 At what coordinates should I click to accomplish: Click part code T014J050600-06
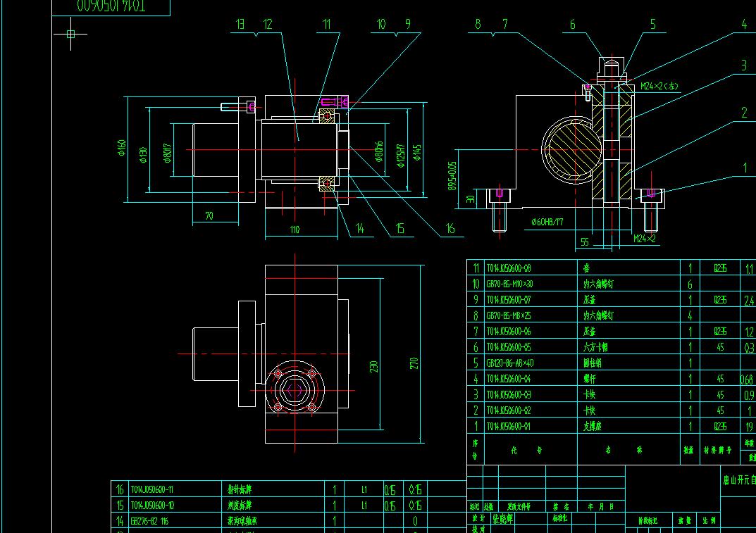pyautogui.click(x=509, y=332)
